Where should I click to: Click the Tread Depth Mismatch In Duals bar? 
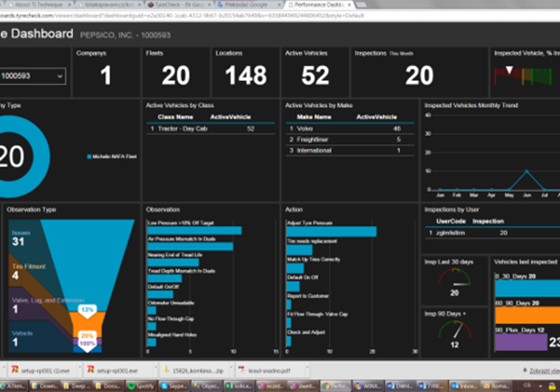tap(164, 279)
